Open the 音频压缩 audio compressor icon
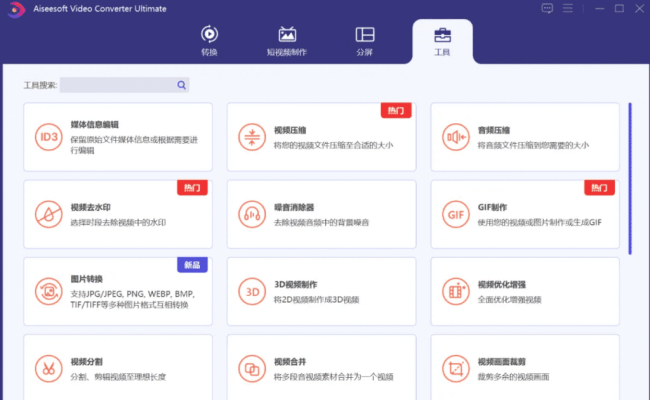This screenshot has width=650, height=400. [x=455, y=136]
